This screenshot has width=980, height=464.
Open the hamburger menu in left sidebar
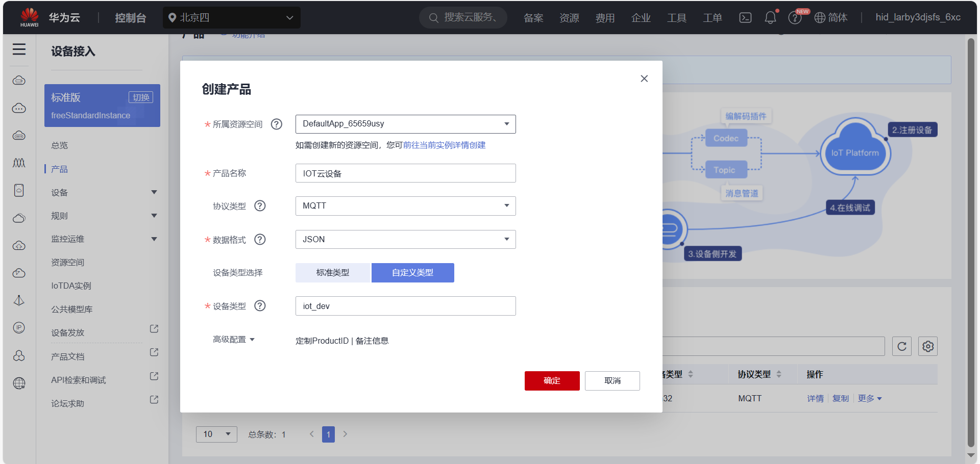coord(19,49)
